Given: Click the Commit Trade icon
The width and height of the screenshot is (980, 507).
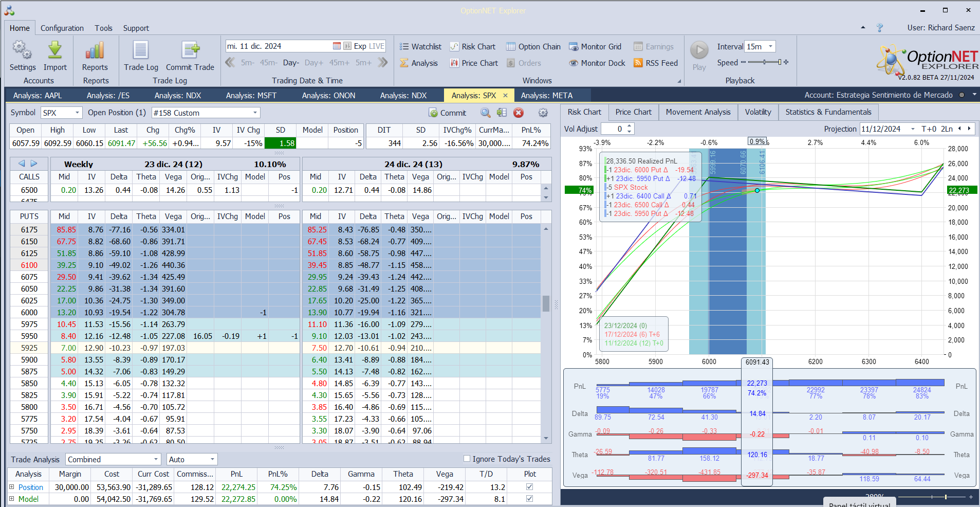Looking at the screenshot, I should pos(190,51).
